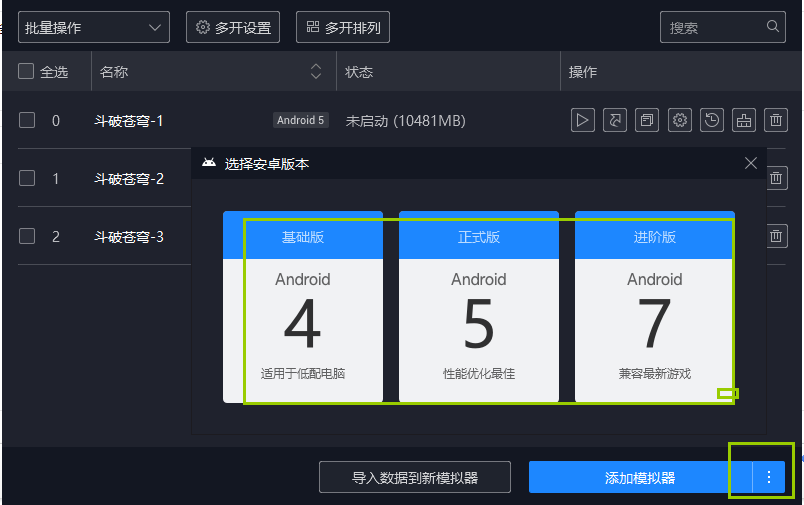Click the 斗破苍穹-1 name
The width and height of the screenshot is (804, 505).
(129, 121)
